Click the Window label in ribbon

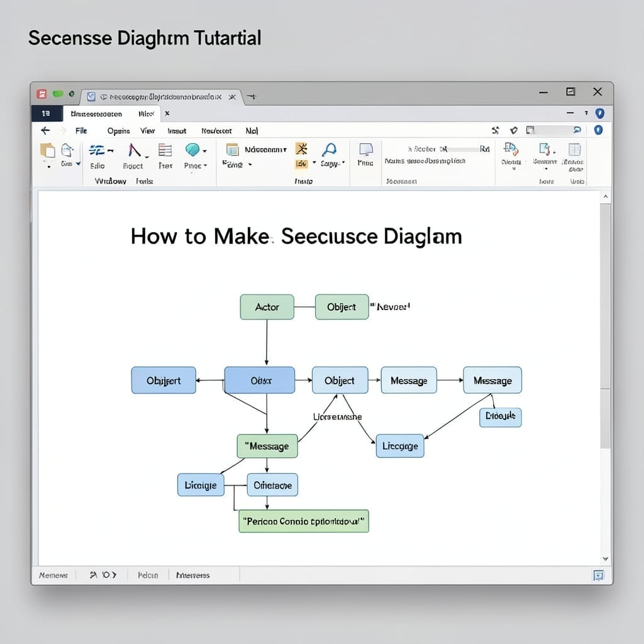110,181
